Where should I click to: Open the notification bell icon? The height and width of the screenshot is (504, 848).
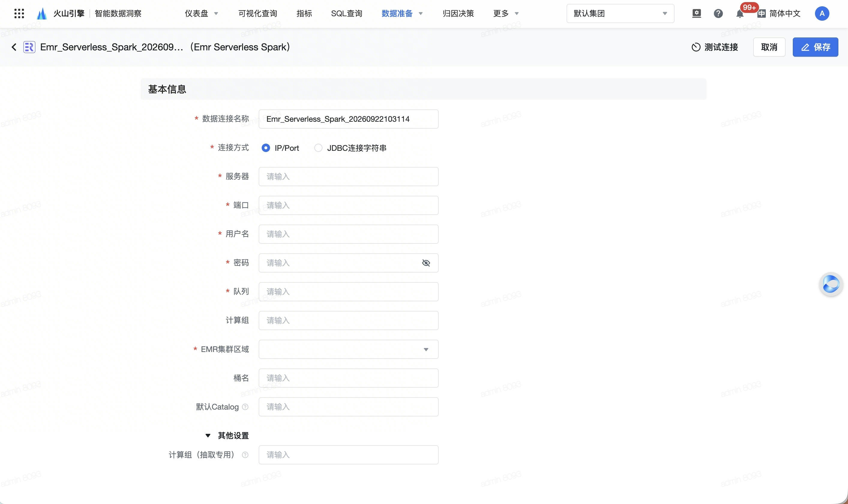(x=740, y=13)
